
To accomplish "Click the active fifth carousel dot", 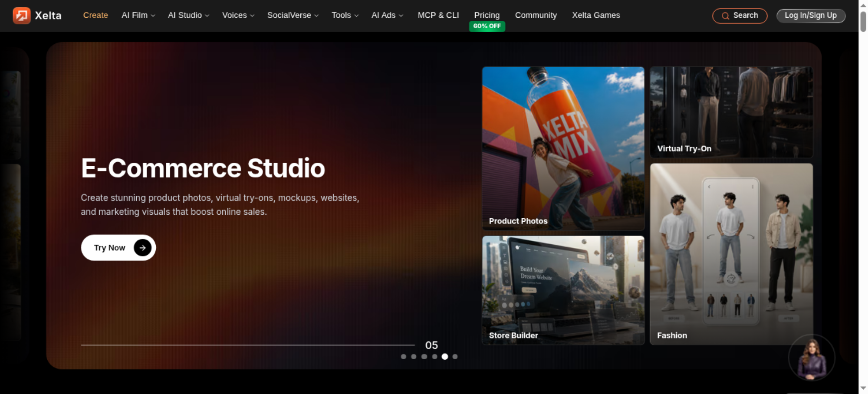I will click(x=445, y=357).
